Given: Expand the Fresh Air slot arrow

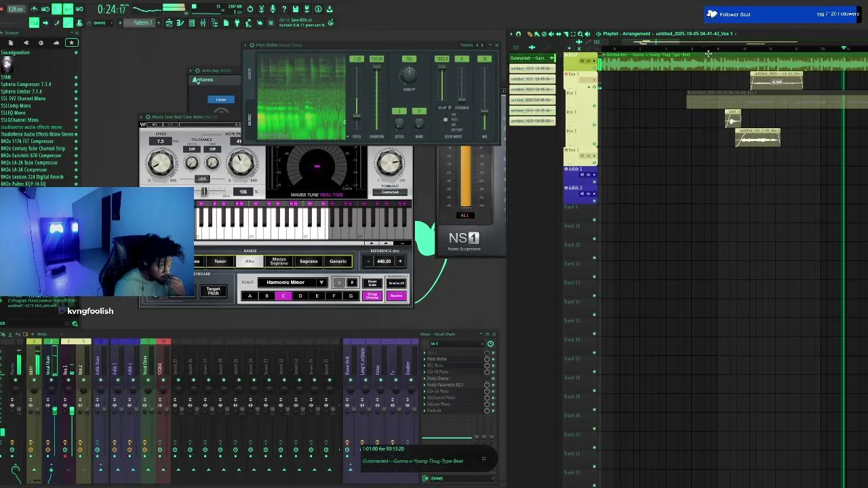Looking at the screenshot, I should pyautogui.click(x=425, y=411).
